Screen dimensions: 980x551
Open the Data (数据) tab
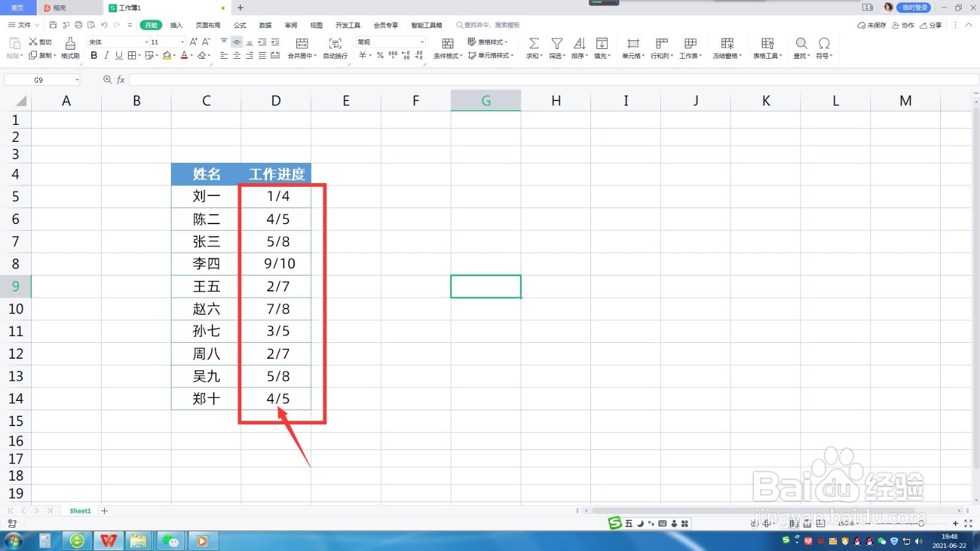[x=265, y=25]
